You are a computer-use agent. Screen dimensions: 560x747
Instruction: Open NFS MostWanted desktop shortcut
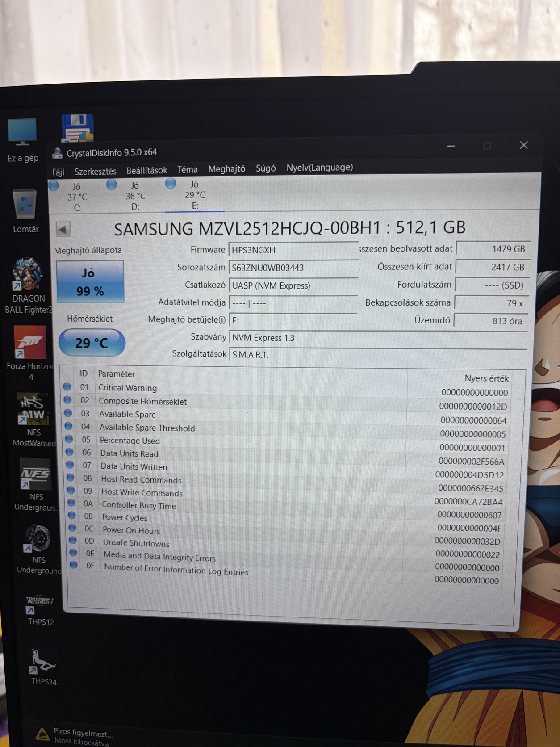[33, 420]
